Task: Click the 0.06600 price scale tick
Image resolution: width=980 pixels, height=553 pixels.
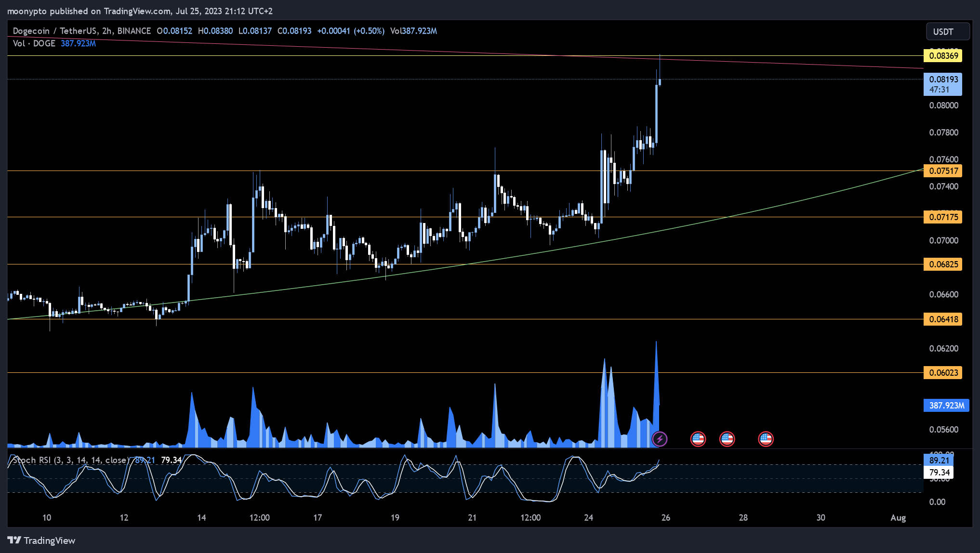Action: pyautogui.click(x=943, y=294)
